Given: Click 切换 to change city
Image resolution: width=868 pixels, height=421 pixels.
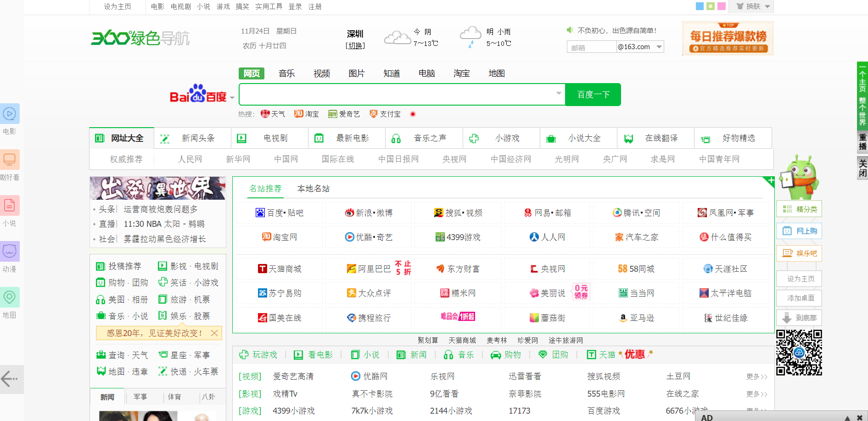Looking at the screenshot, I should (x=355, y=45).
